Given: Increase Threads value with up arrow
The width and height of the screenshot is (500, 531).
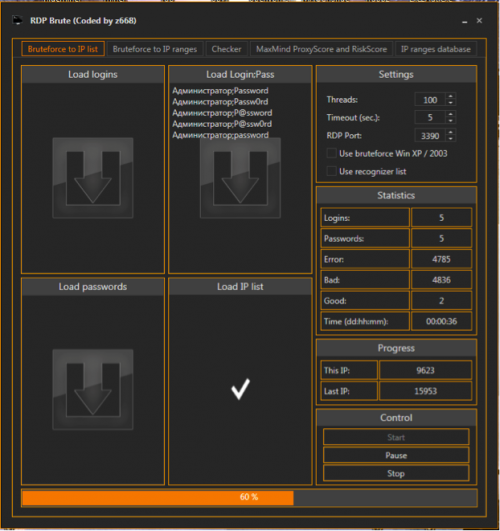Looking at the screenshot, I should coord(451,97).
